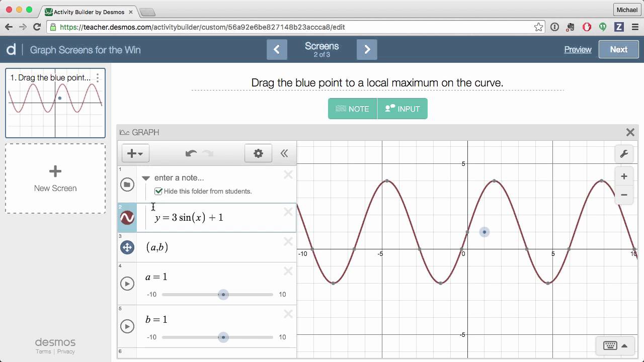Screen dimensions: 644x362
Task: Click the redo arrow in expression toolbar
Action: 208,153
